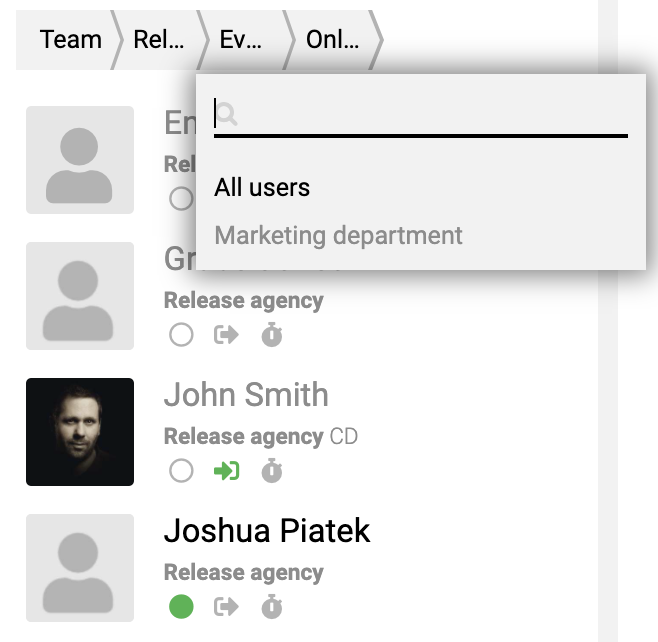Screen dimensions: 658x642
Task: Open Joshua Piatek's name link
Action: 267,531
